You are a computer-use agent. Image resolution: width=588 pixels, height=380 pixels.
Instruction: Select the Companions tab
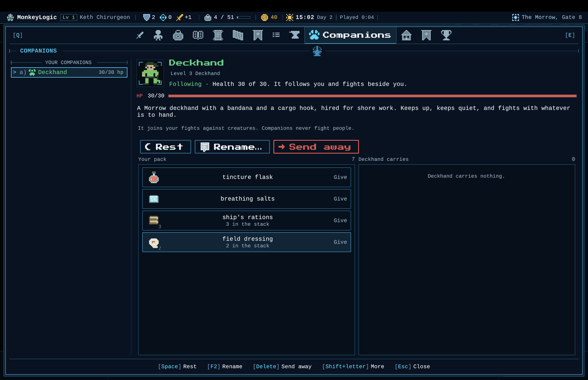[350, 35]
